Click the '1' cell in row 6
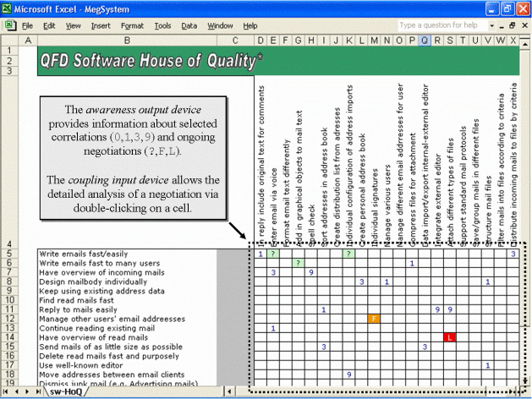 412,263
